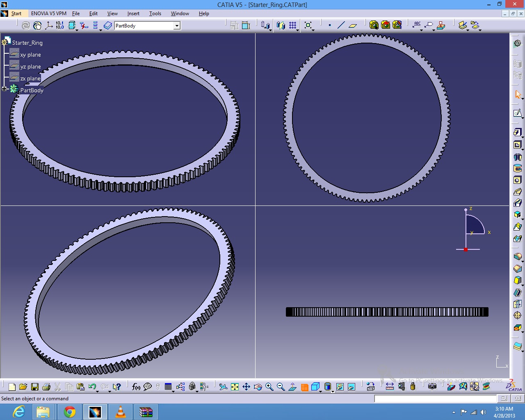Activate the Hole tool
The height and width of the screenshot is (420, 525).
(518, 180)
